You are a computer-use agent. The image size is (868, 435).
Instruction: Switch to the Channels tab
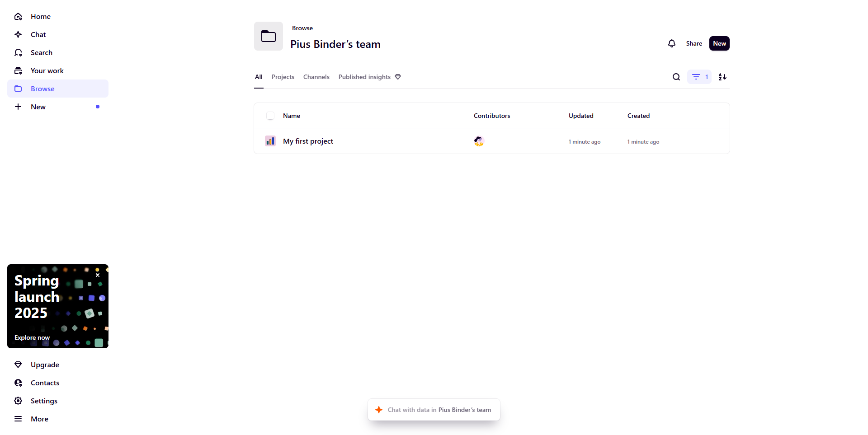[x=316, y=77]
